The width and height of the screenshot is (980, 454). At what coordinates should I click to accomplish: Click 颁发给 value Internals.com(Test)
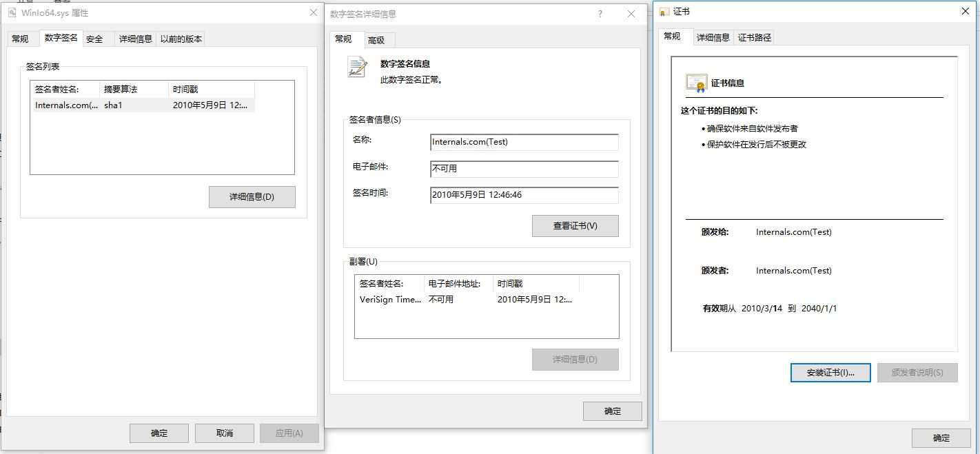(x=794, y=232)
